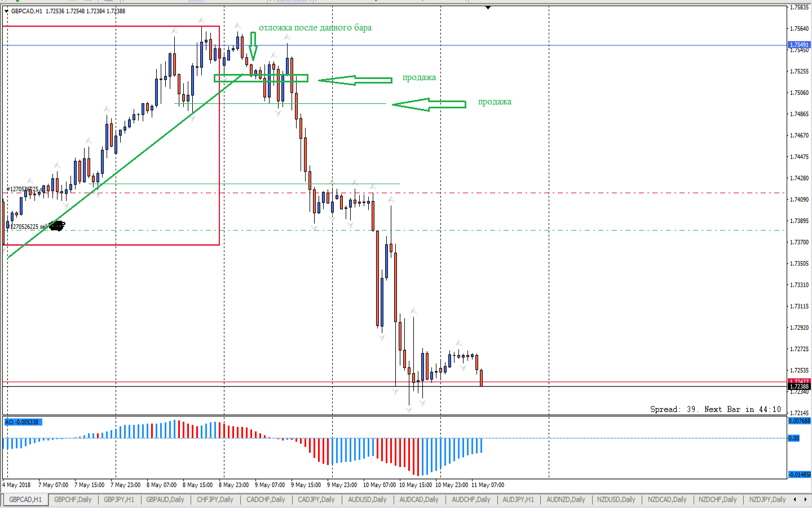Switch to NZDCAD,Daily tab
This screenshot has width=812, height=508.
coord(667,500)
